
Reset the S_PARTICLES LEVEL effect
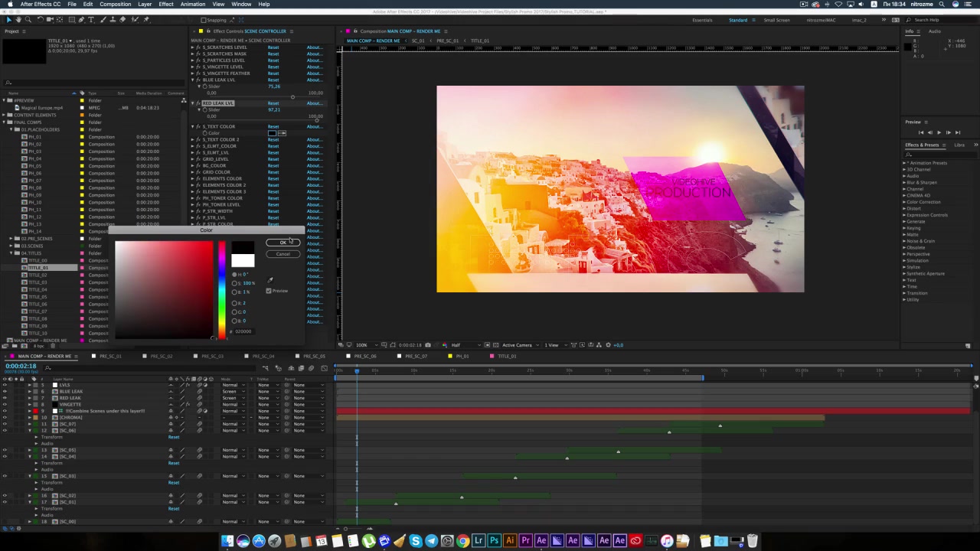(273, 60)
